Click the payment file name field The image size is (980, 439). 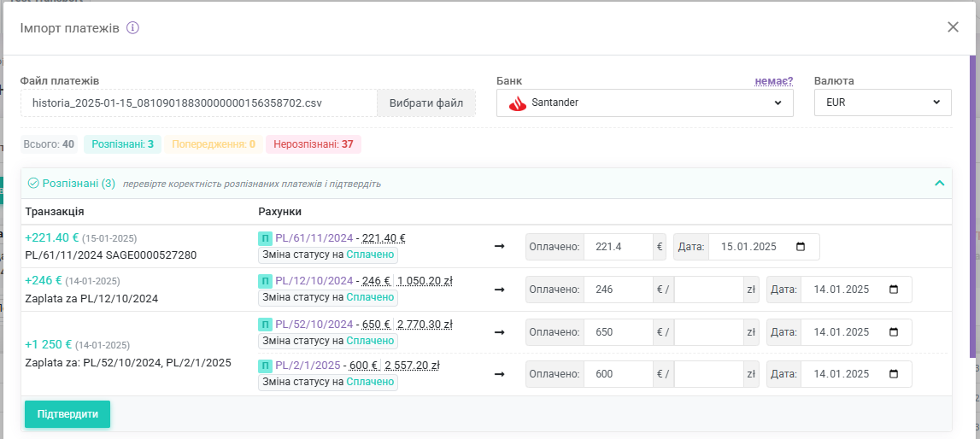coord(199,102)
